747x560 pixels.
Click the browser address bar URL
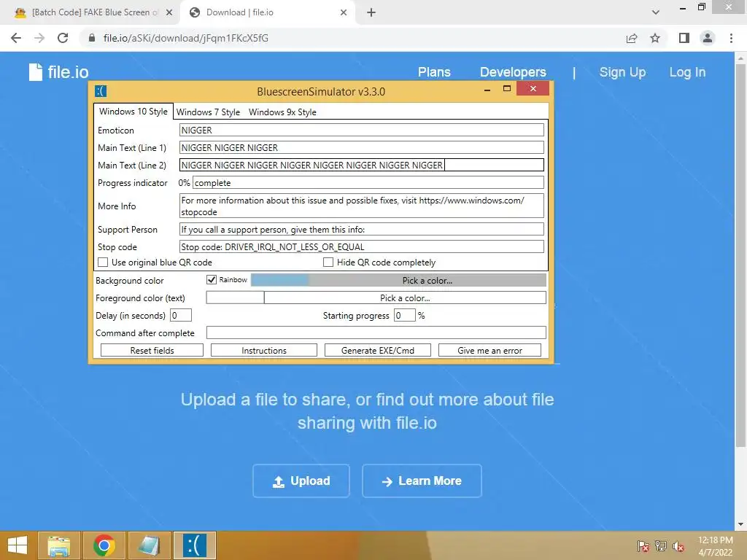click(186, 38)
